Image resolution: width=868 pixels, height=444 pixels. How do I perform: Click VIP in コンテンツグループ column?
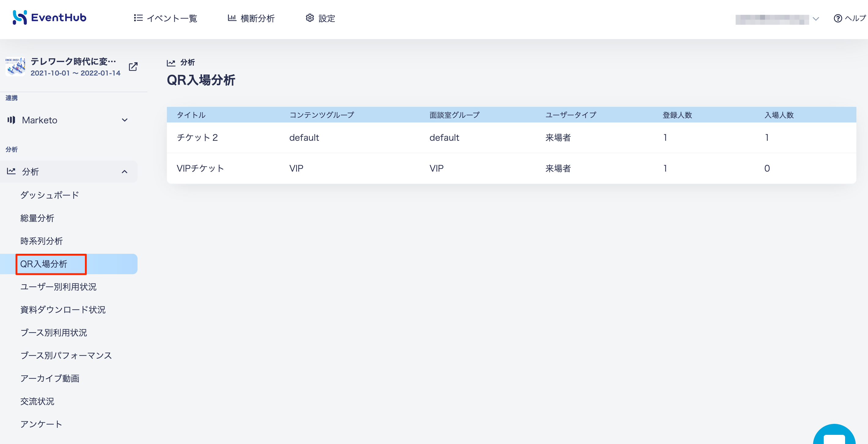click(x=296, y=168)
